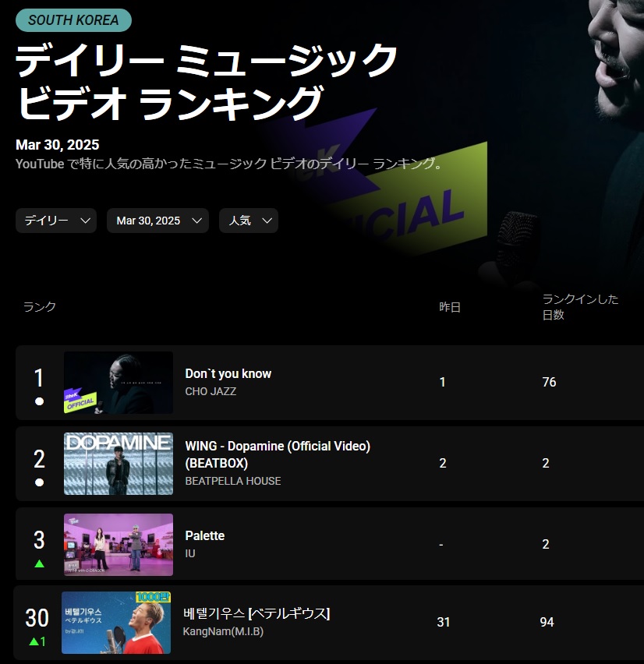Open the Palette video thumbnail

point(119,545)
